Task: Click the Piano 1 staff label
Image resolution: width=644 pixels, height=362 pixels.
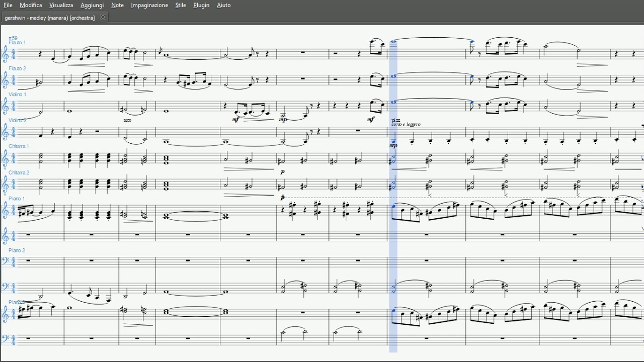Action: tap(16, 199)
